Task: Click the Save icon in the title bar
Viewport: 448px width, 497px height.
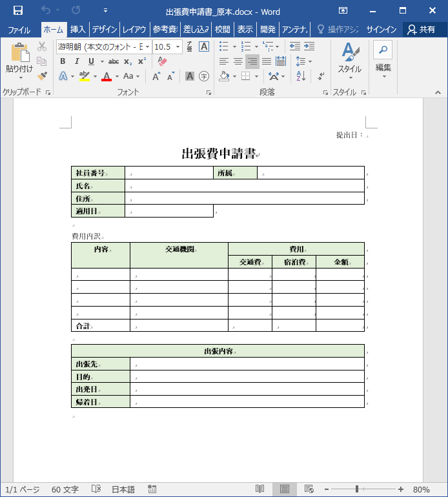Action: click(x=18, y=11)
